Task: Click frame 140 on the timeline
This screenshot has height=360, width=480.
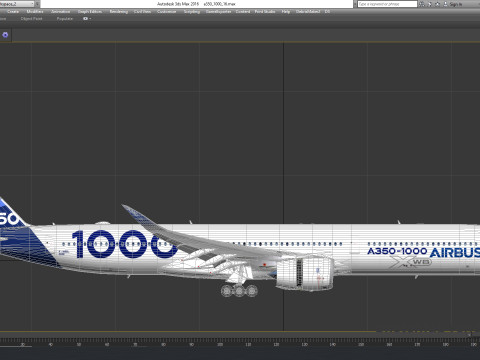Action: [x=332, y=344]
